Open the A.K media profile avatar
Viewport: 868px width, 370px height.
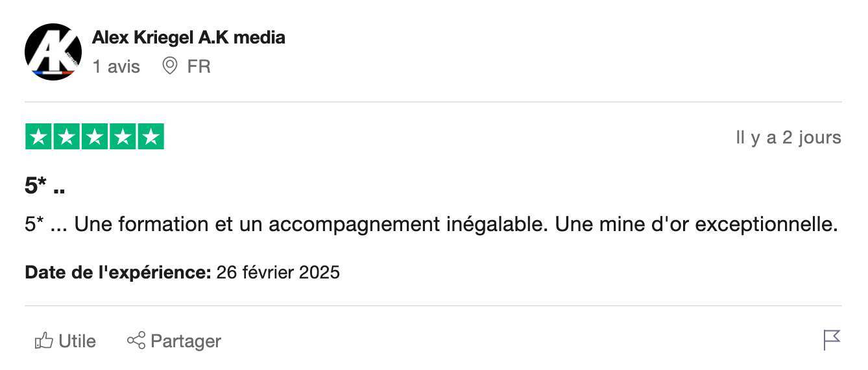coord(53,52)
